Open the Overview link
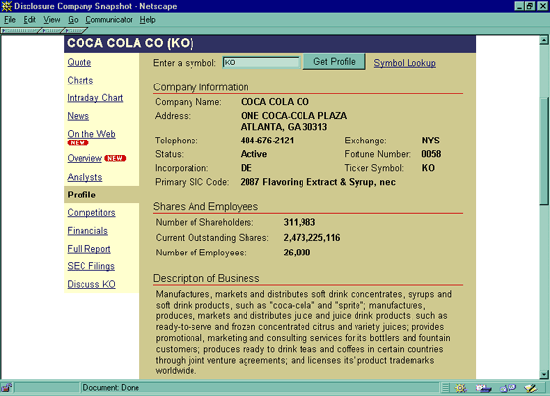This screenshot has width=550, height=396. (x=85, y=159)
